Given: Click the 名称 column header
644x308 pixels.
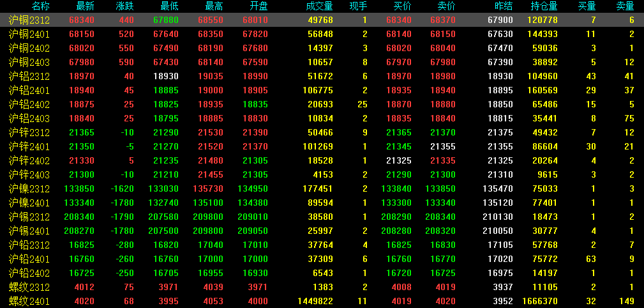Looking at the screenshot, I should (x=41, y=6).
